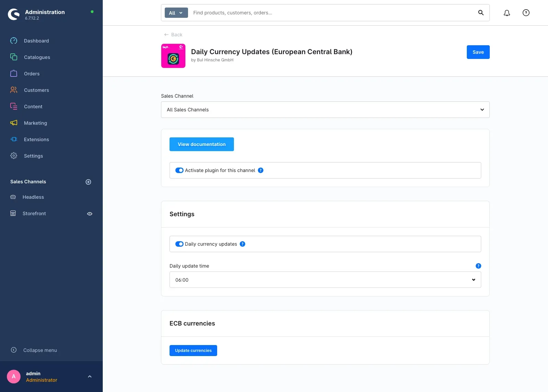Click the Catalogues icon
Screen dimensions: 548x392
tap(14, 57)
